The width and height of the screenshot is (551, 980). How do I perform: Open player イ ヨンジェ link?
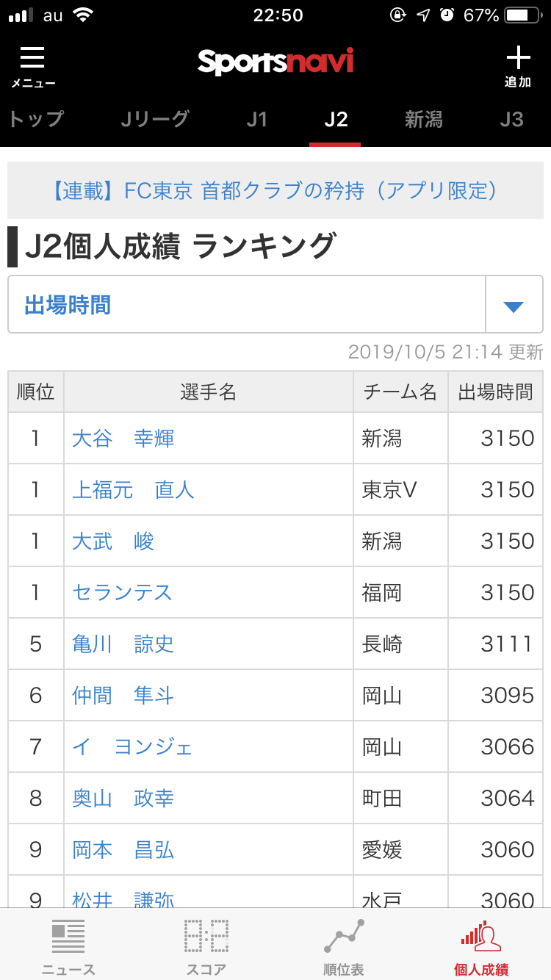132,747
